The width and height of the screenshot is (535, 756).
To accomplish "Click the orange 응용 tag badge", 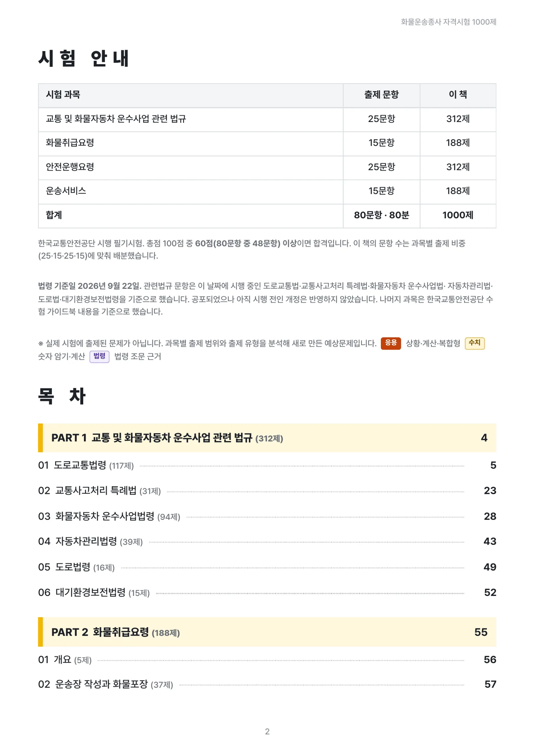I will tap(391, 343).
